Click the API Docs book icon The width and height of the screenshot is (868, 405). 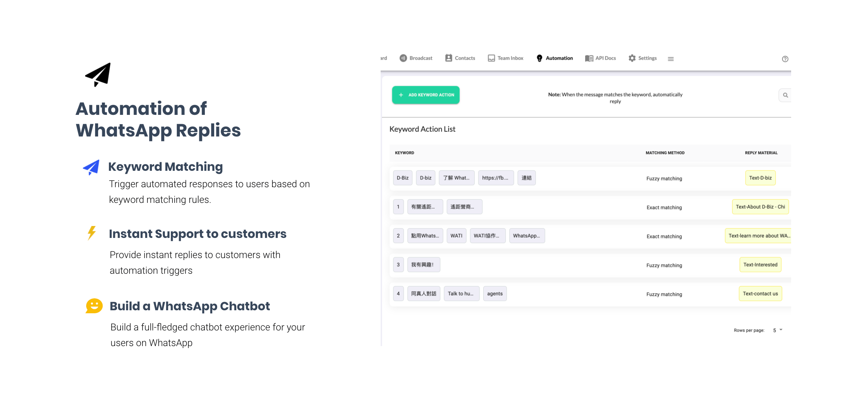click(x=589, y=58)
